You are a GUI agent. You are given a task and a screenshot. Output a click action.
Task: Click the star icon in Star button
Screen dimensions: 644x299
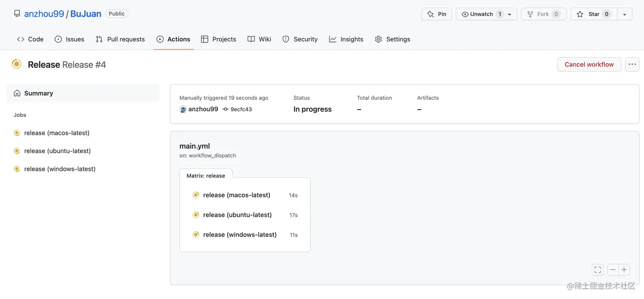[580, 14]
